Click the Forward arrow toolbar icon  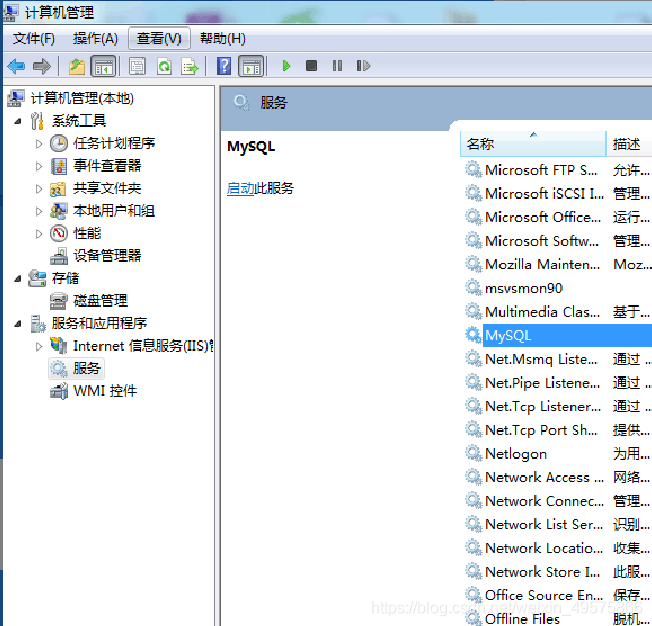point(42,66)
